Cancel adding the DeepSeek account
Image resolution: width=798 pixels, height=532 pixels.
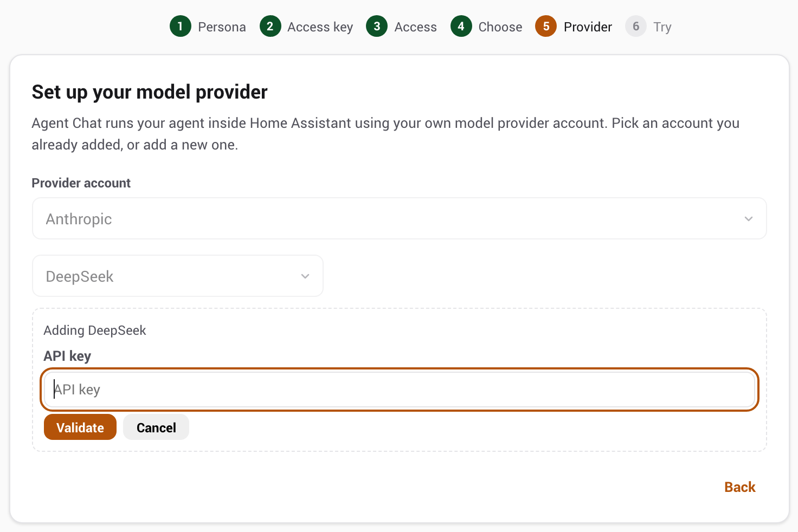(156, 427)
